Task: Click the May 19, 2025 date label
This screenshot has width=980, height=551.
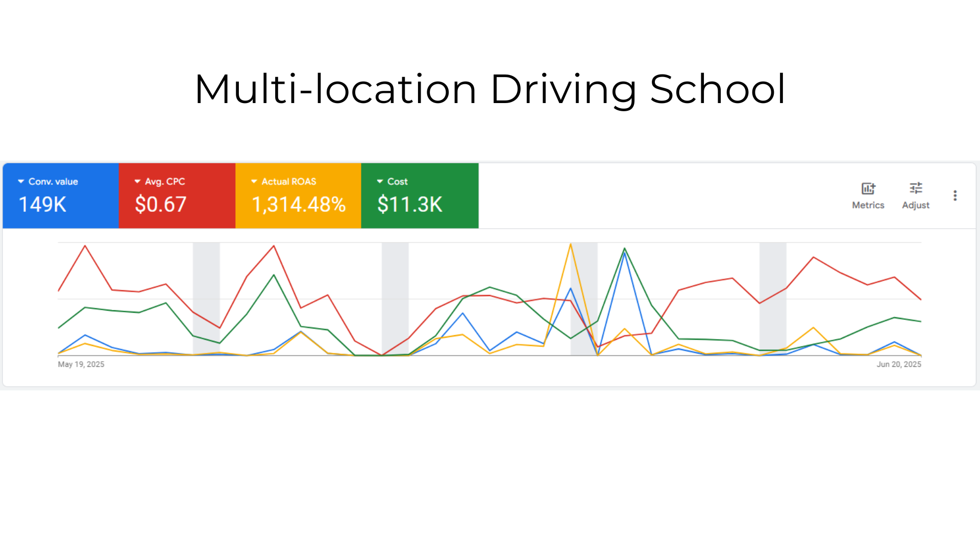Action: 80,364
